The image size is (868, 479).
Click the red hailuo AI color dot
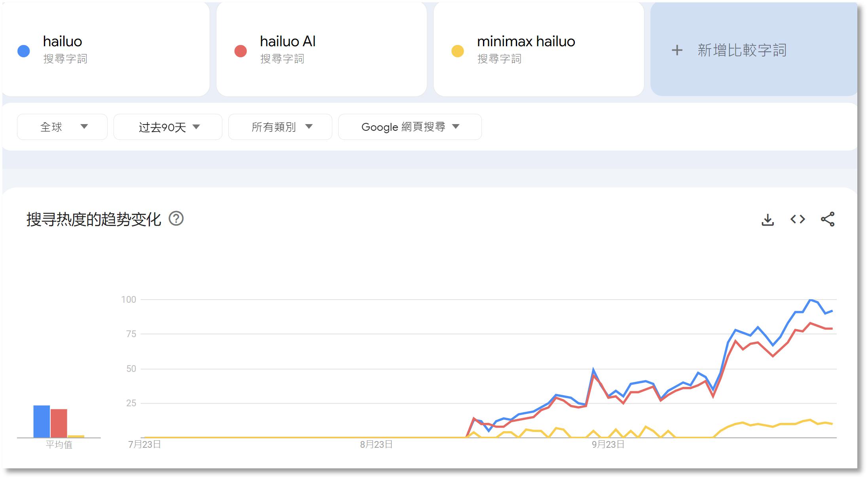point(241,51)
